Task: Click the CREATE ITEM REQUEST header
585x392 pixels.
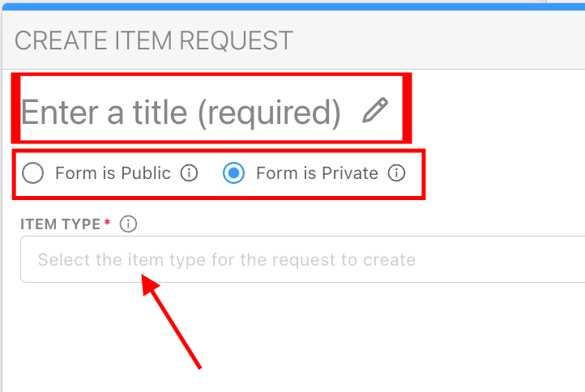Action: click(153, 40)
